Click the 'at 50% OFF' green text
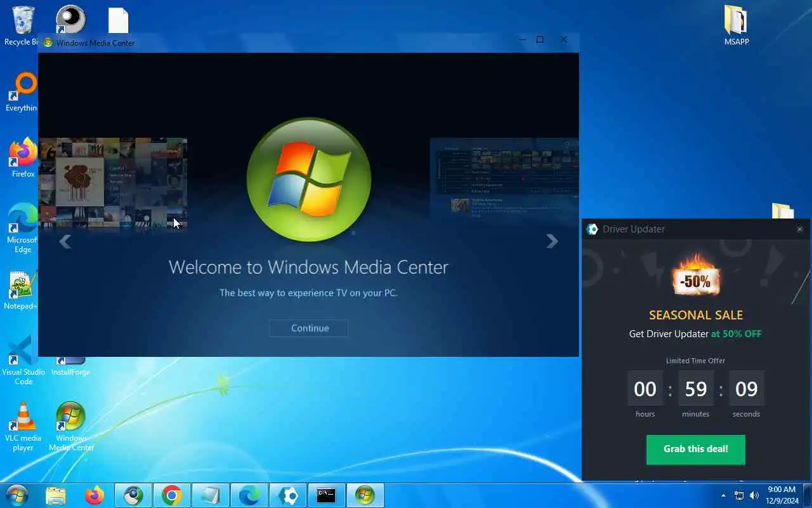Viewport: 812px width, 508px height. coord(736,334)
